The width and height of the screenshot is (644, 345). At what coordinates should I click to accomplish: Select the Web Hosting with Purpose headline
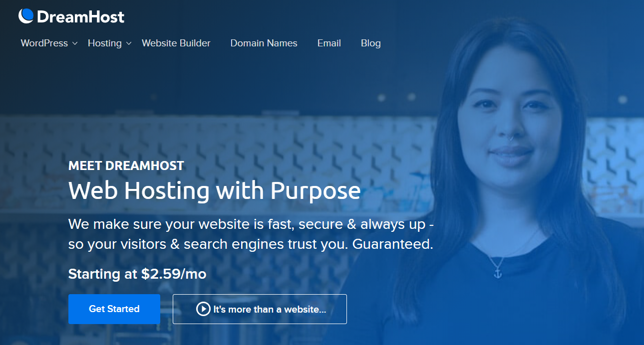(x=215, y=190)
